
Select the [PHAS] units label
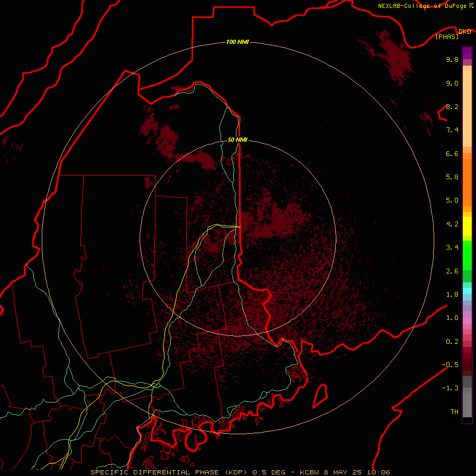[x=447, y=37]
